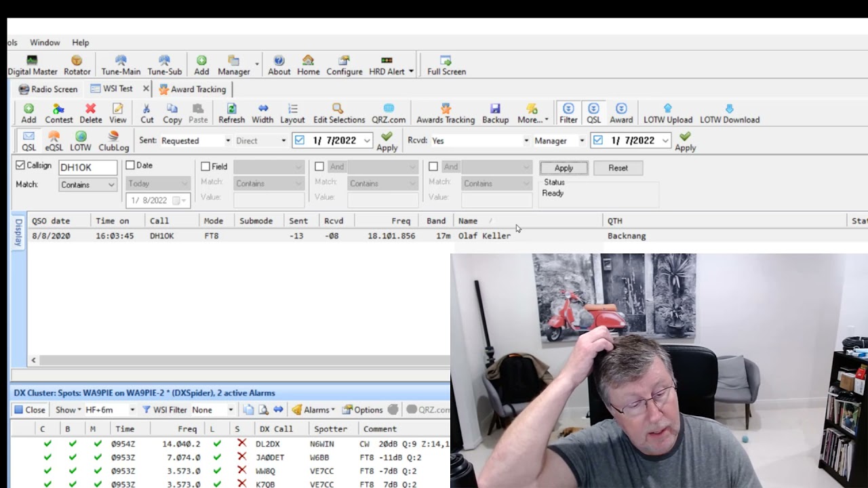Expand the More... toolbar menu

coord(532,113)
